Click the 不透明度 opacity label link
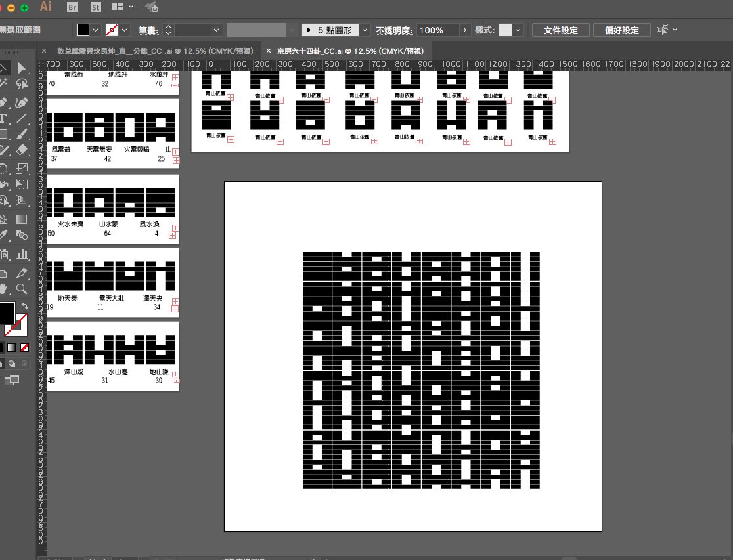 (394, 30)
